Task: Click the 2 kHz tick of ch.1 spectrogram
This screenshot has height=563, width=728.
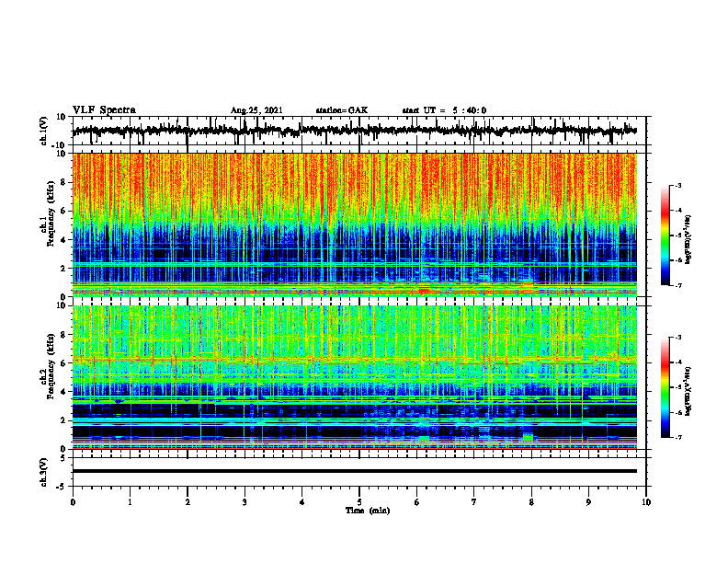Action: 64,269
